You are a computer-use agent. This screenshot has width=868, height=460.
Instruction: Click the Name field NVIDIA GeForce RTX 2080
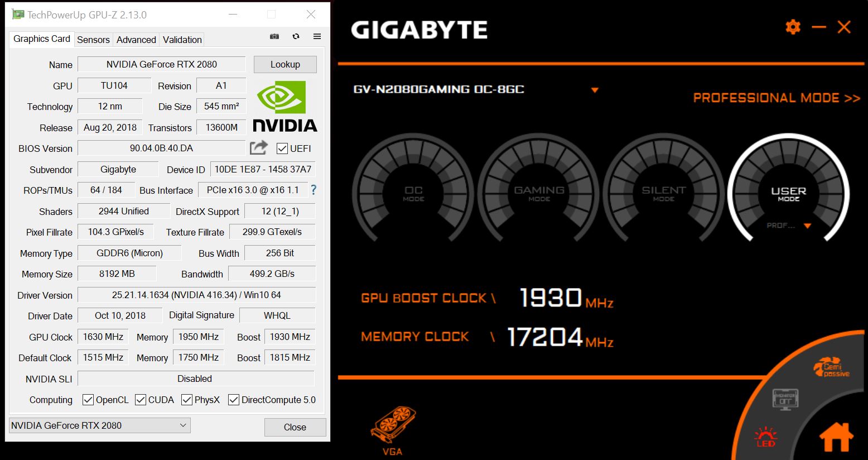pyautogui.click(x=162, y=64)
